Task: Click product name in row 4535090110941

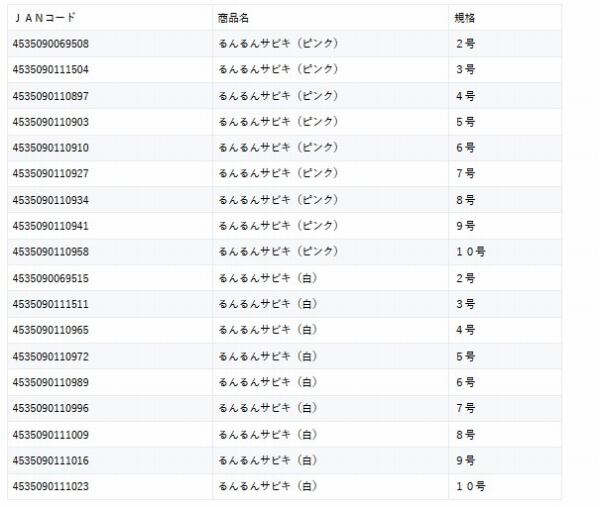Action: coord(279,226)
